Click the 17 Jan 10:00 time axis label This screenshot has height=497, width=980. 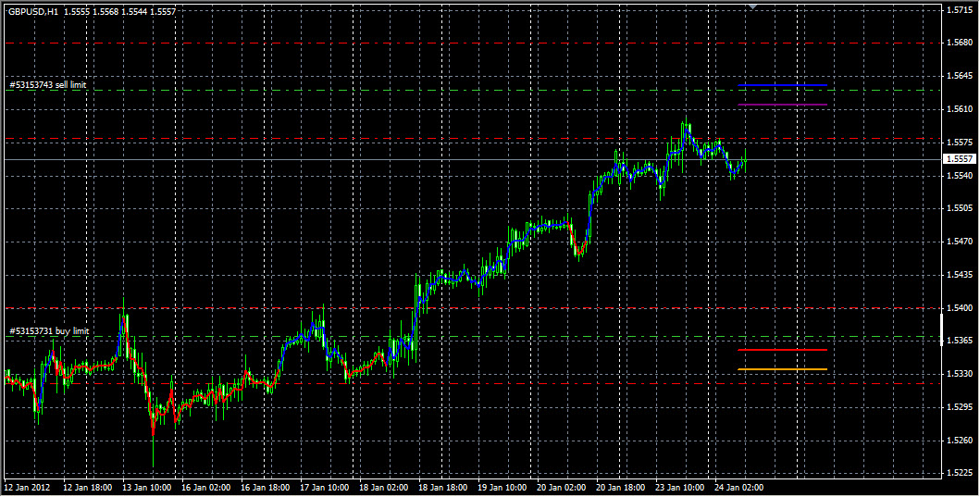coord(325,487)
